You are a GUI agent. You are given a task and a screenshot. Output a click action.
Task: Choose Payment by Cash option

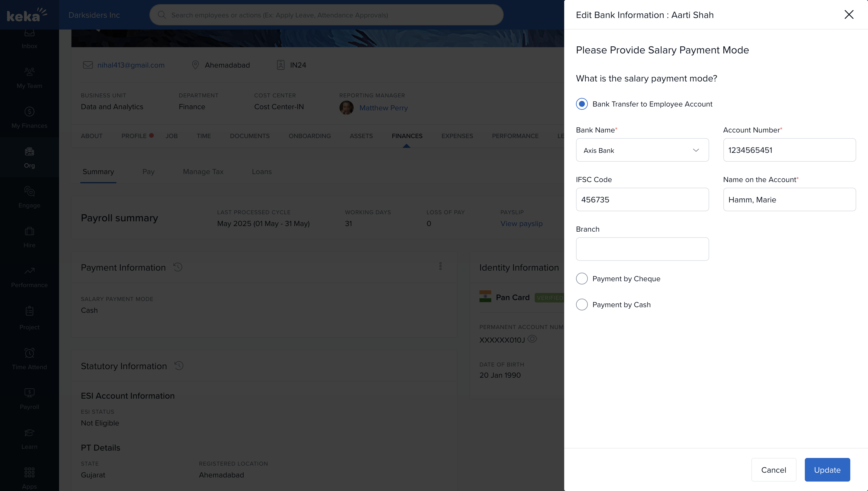click(x=582, y=305)
